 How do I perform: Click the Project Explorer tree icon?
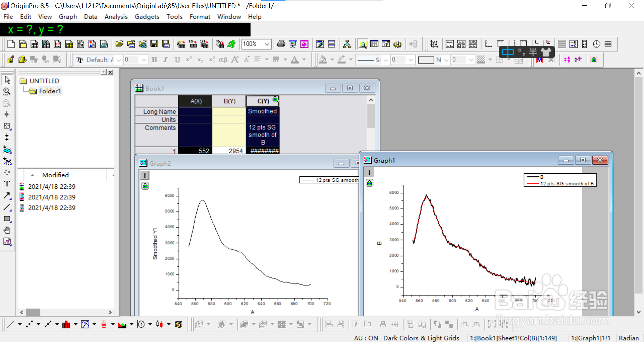pos(347,44)
